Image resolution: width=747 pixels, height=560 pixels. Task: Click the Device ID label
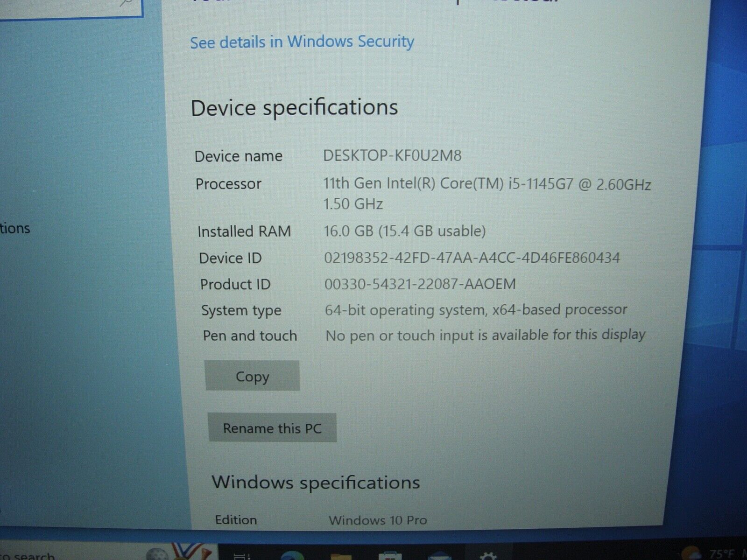click(230, 258)
